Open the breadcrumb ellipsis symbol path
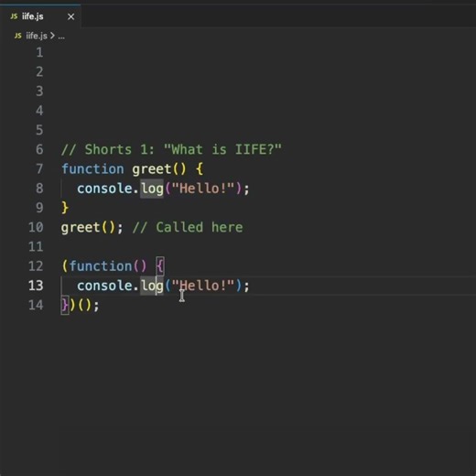This screenshot has height=476, width=476. coord(61,37)
